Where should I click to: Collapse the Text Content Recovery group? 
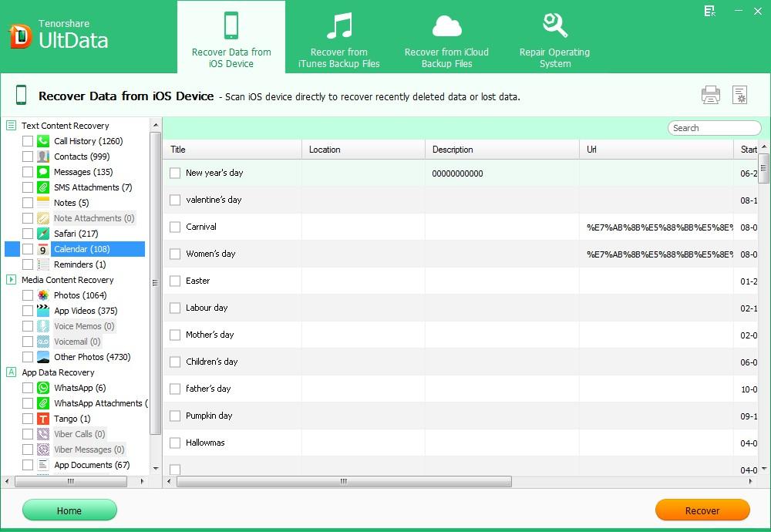tap(11, 126)
